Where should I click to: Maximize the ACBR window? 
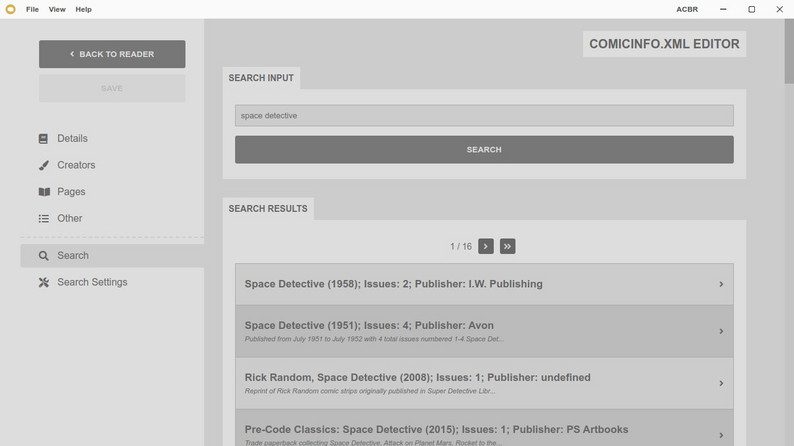click(751, 9)
